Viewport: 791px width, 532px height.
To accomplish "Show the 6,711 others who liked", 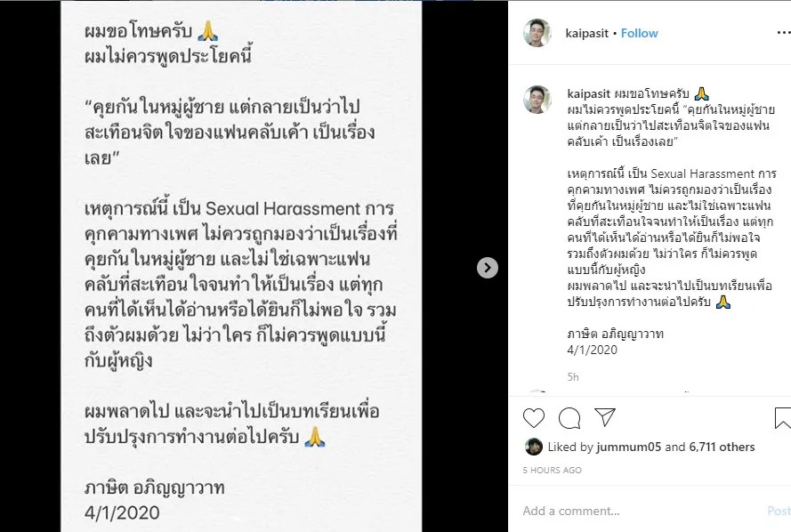I will 722,447.
